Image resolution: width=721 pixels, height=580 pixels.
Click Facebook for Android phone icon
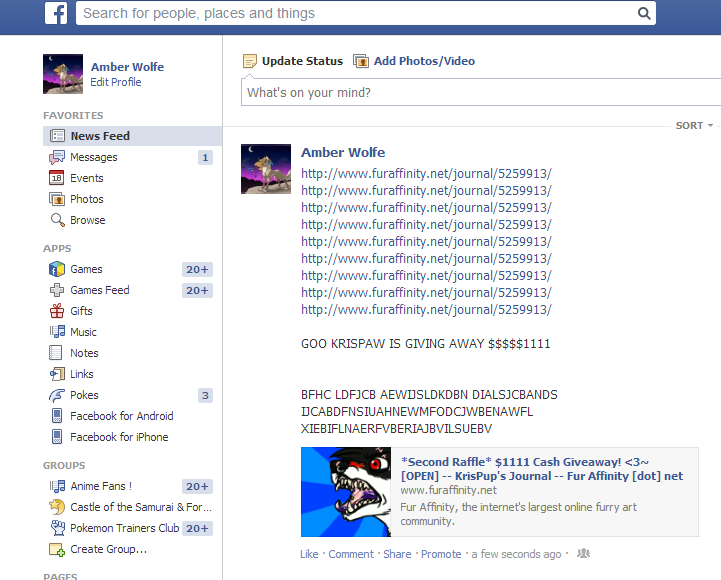[57, 416]
